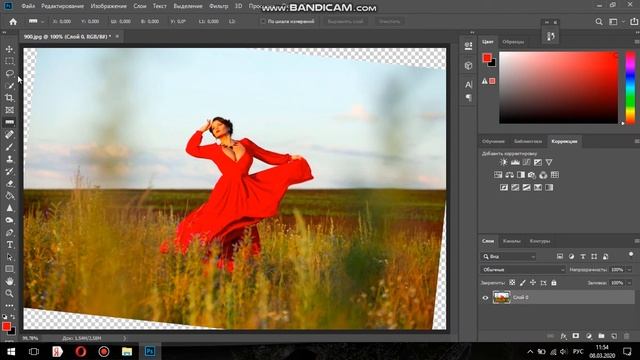Viewport: 640px width, 360px height.
Task: Select the Healing Brush tool
Action: pos(9,135)
